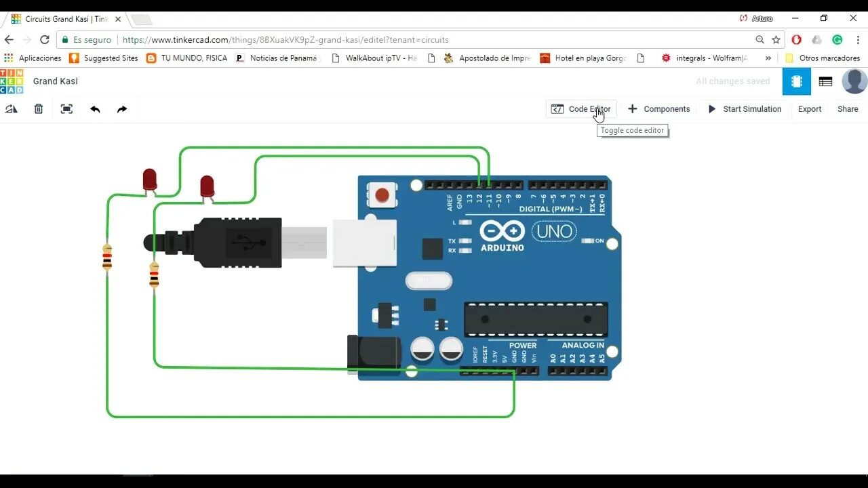The width and height of the screenshot is (868, 488).
Task: Undo the last action
Action: [x=95, y=108]
